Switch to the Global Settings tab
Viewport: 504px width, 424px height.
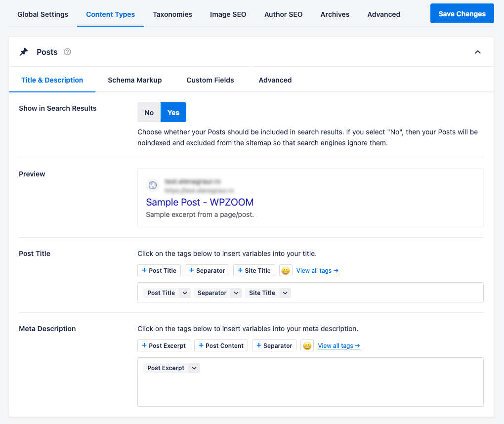(43, 14)
